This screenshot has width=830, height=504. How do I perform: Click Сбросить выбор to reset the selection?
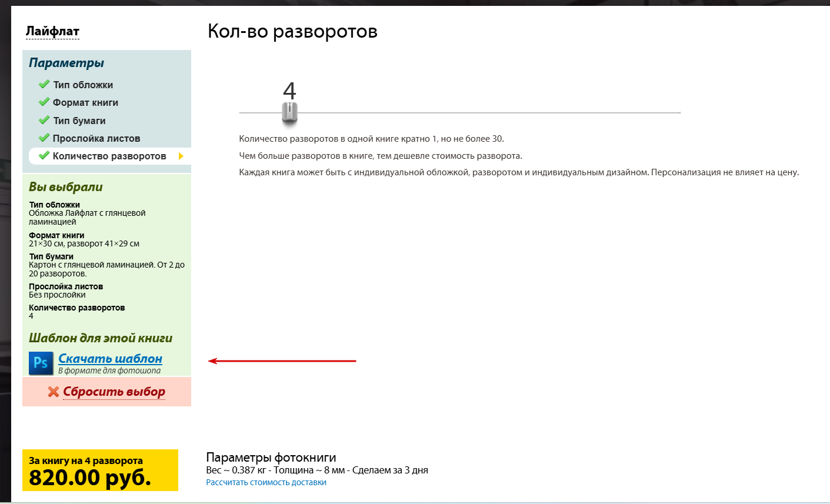(x=114, y=392)
